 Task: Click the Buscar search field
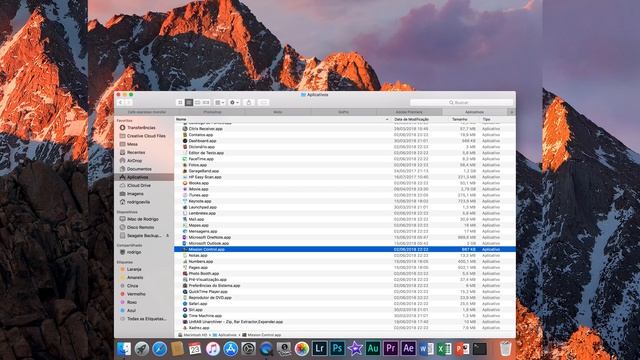pos(461,102)
